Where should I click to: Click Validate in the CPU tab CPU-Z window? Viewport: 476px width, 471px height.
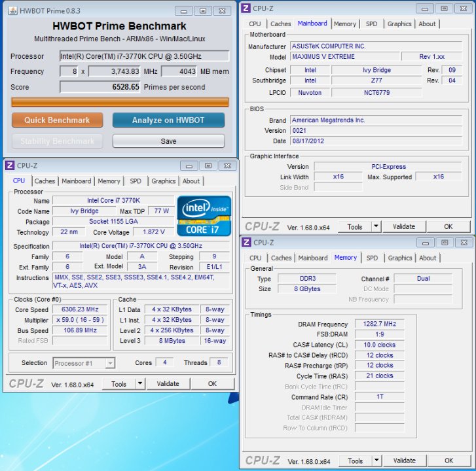(x=168, y=383)
